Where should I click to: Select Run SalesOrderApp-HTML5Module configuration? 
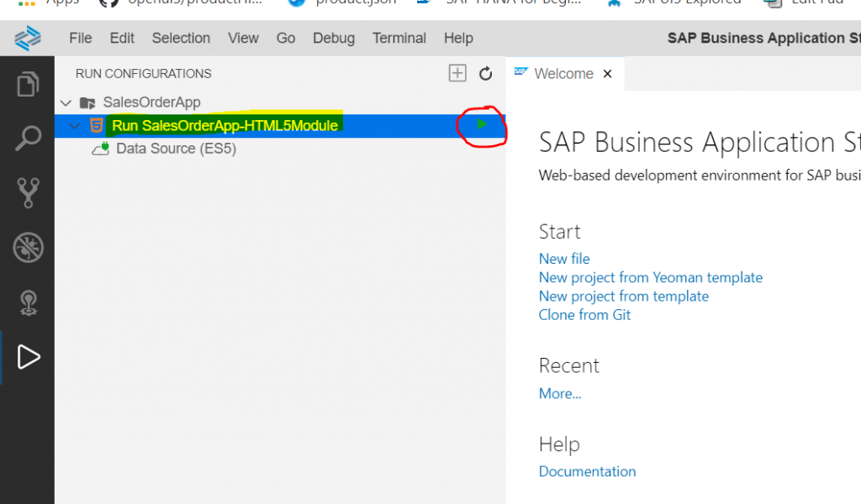[280, 126]
